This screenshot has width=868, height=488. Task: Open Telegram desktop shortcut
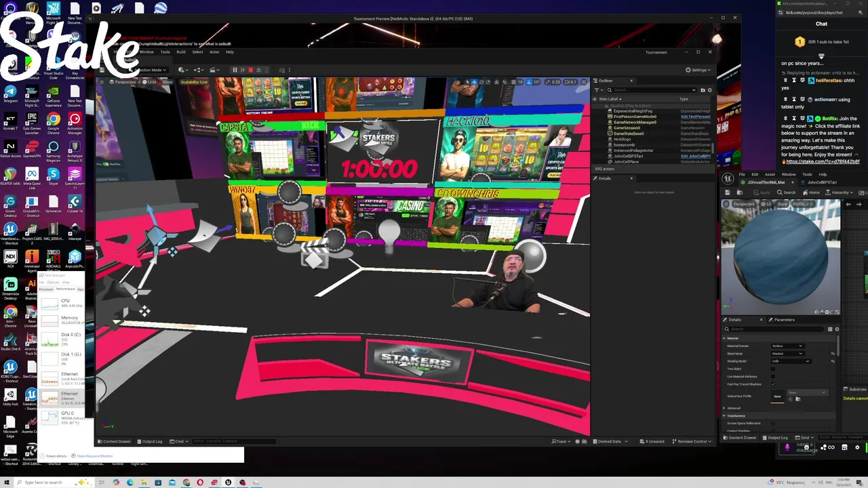(x=10, y=94)
